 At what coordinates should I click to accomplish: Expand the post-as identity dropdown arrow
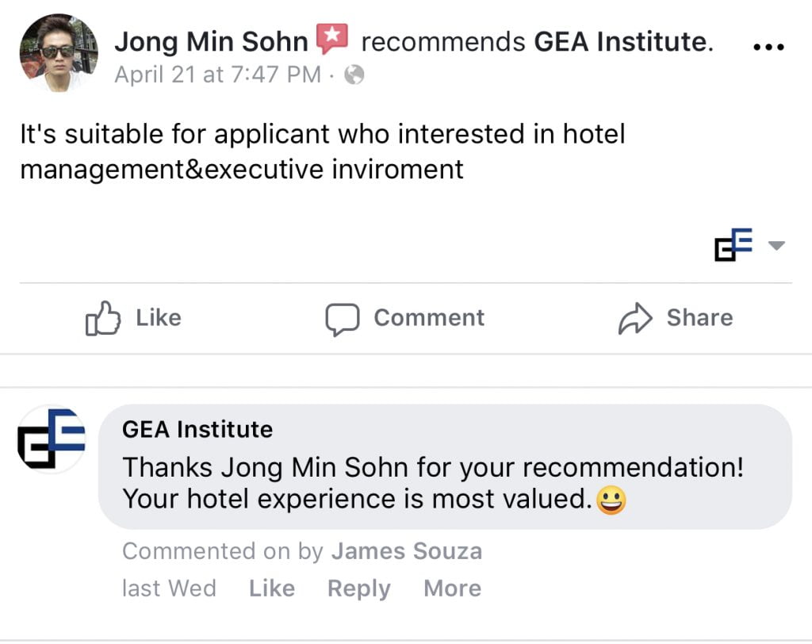776,246
